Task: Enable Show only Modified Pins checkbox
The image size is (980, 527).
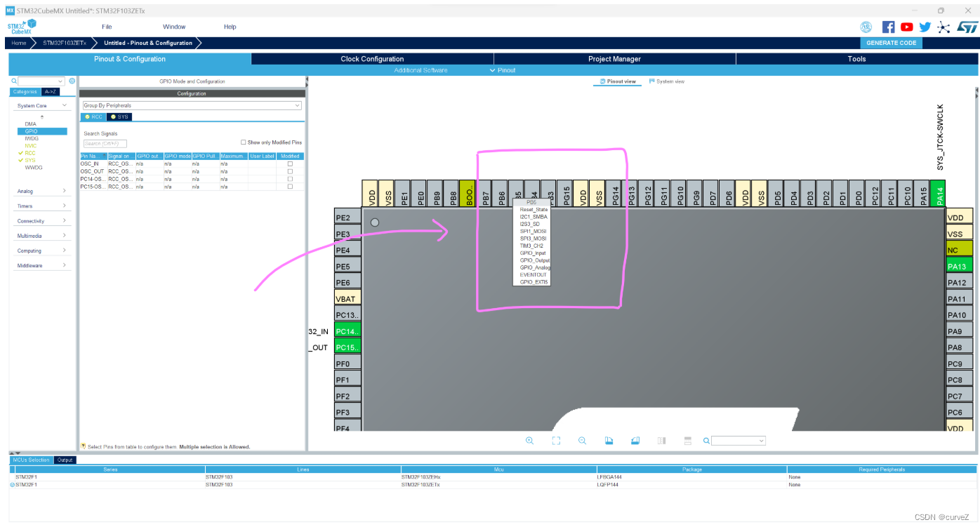Action: coord(244,142)
